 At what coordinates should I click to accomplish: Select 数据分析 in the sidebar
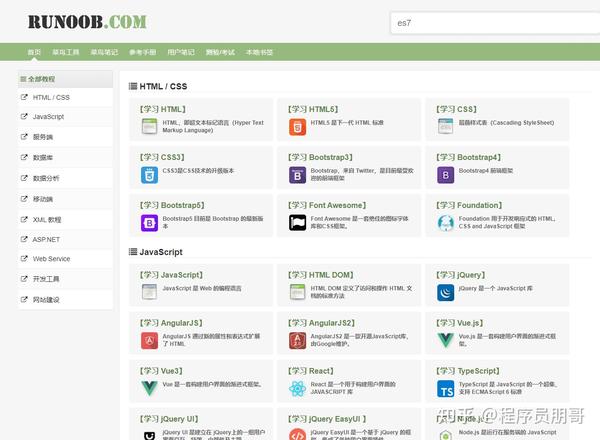65,178
